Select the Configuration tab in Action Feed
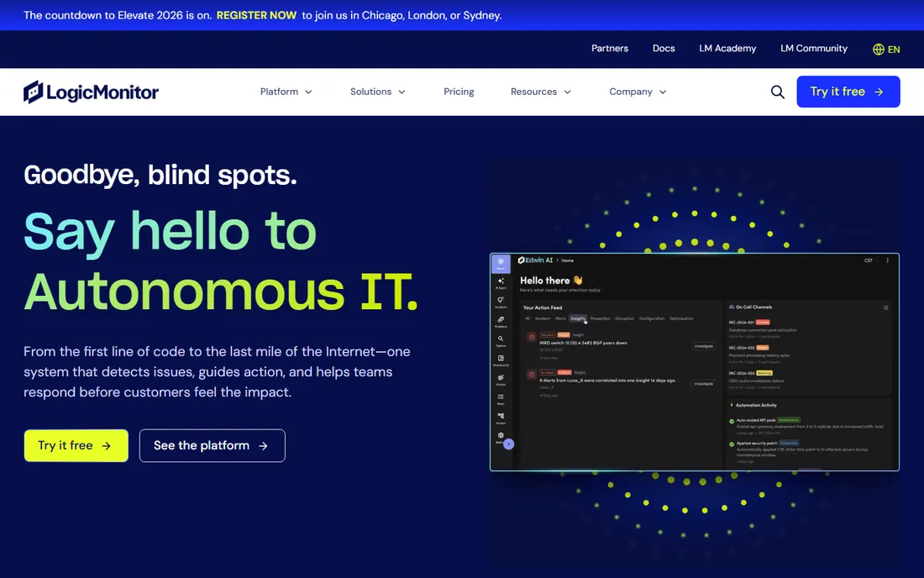 click(652, 318)
